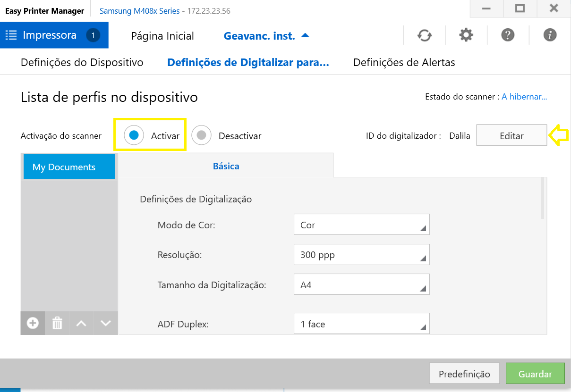Delete selected profile with trash icon
This screenshot has height=392, width=571.
57,323
